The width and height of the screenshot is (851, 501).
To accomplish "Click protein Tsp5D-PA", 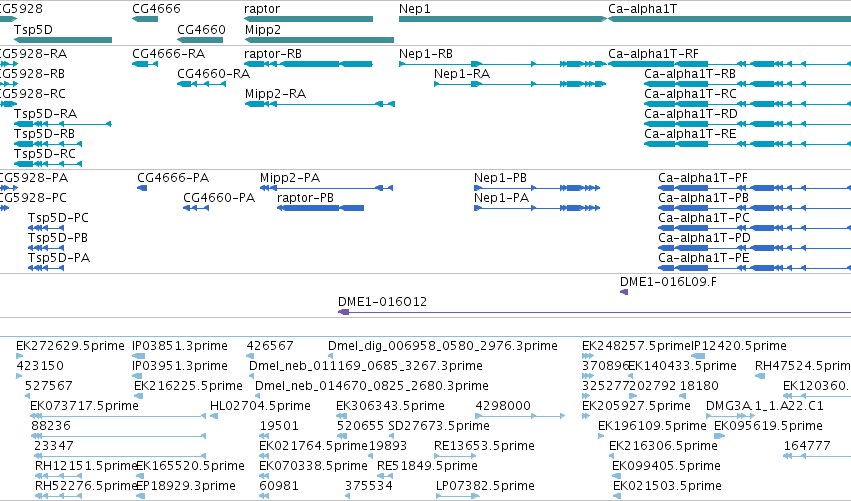I will [46, 268].
